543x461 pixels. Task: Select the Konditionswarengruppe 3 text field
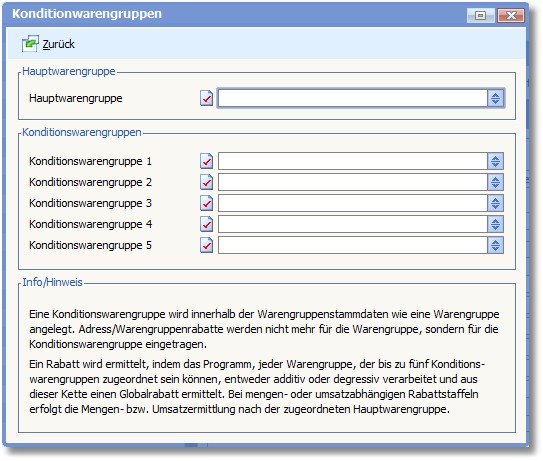point(353,203)
